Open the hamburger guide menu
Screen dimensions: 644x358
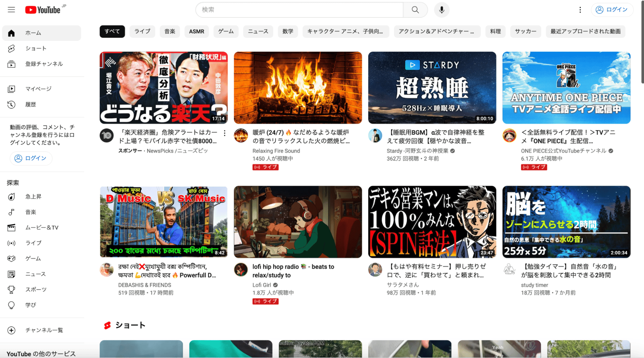point(11,10)
